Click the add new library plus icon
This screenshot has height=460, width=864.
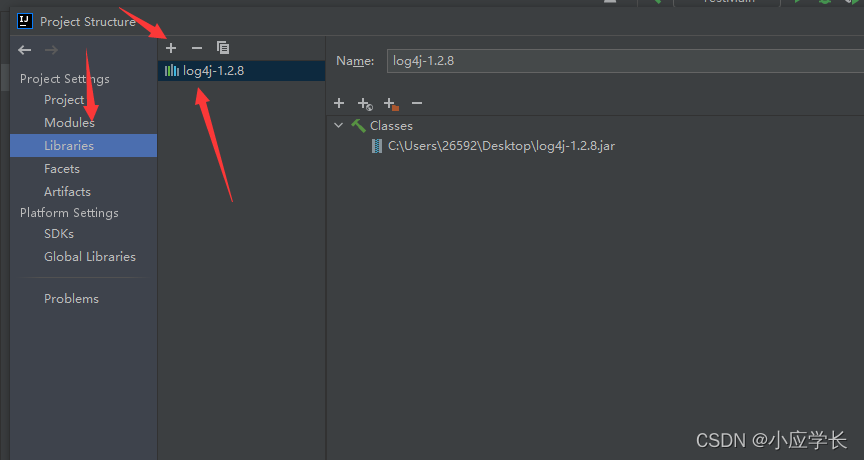[171, 48]
